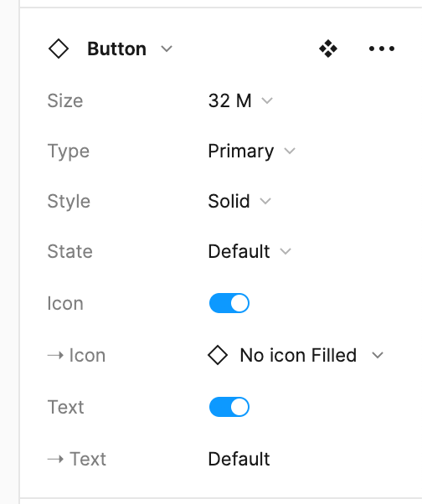Open the four-diamond component set icon
This screenshot has height=504, width=422.
point(328,49)
